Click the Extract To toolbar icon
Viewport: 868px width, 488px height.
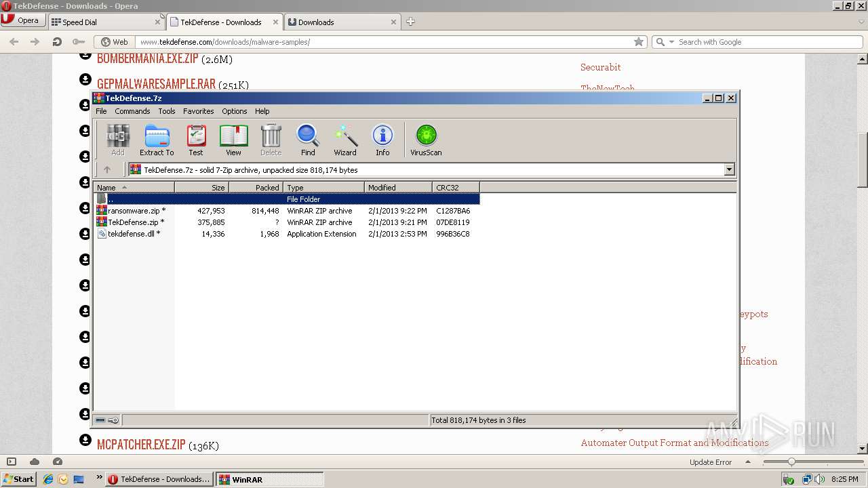point(157,140)
